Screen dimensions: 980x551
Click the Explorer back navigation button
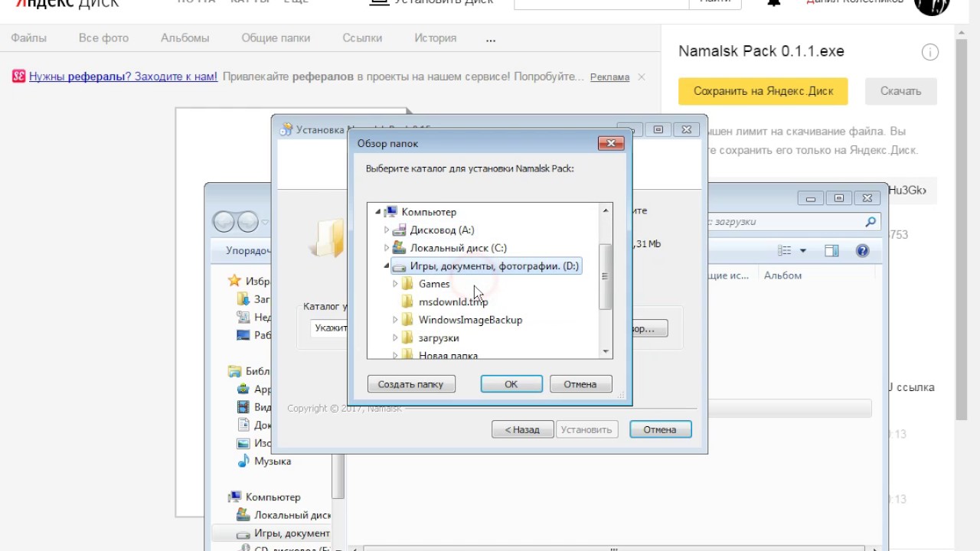[224, 222]
